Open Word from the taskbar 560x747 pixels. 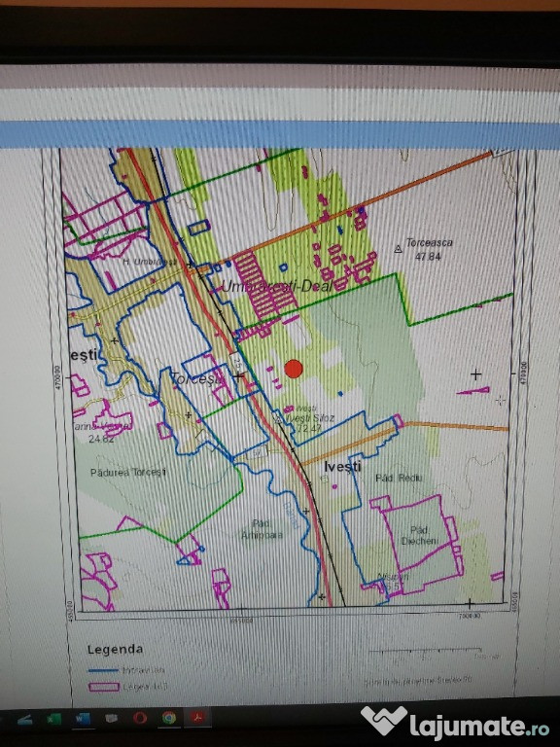tap(82, 718)
